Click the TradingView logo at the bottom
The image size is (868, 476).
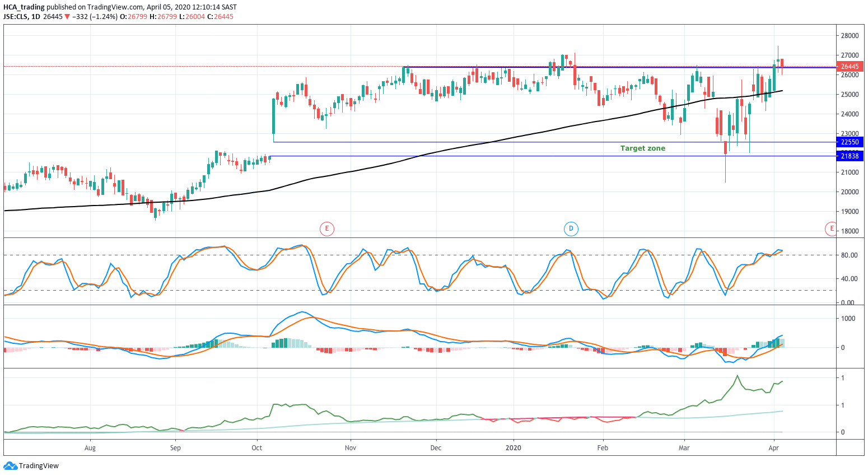[31, 466]
